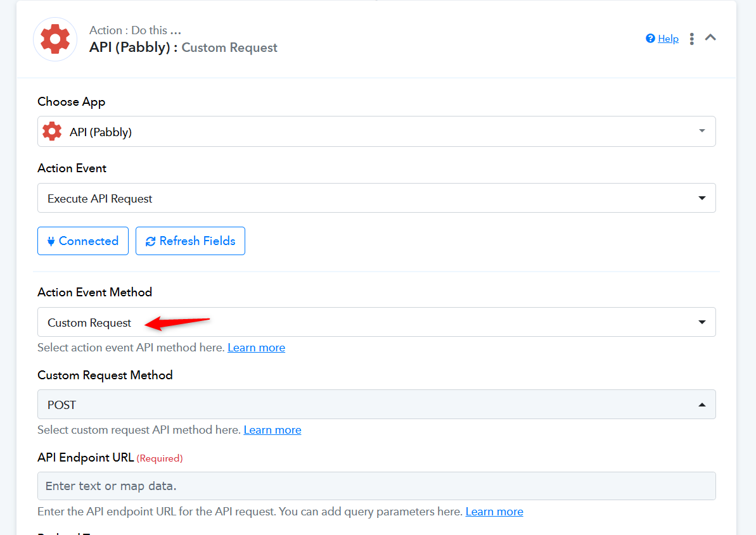The image size is (756, 535).
Task: Select the POST value in method field
Action: 61,405
